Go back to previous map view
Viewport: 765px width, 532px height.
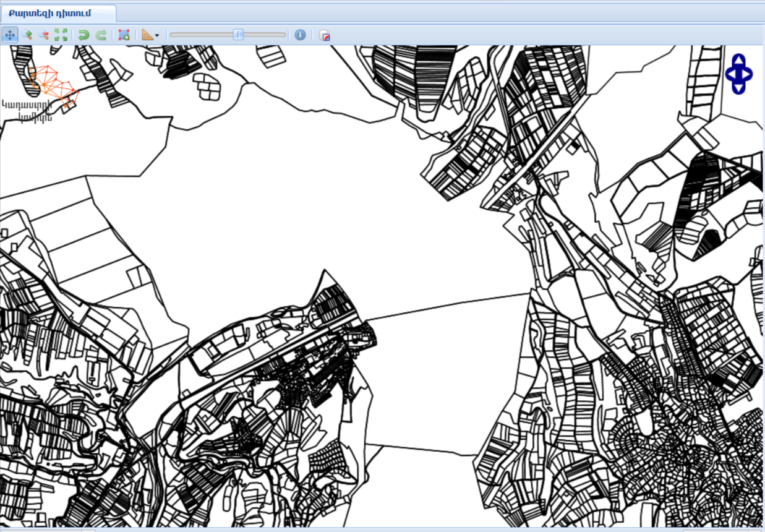click(83, 35)
